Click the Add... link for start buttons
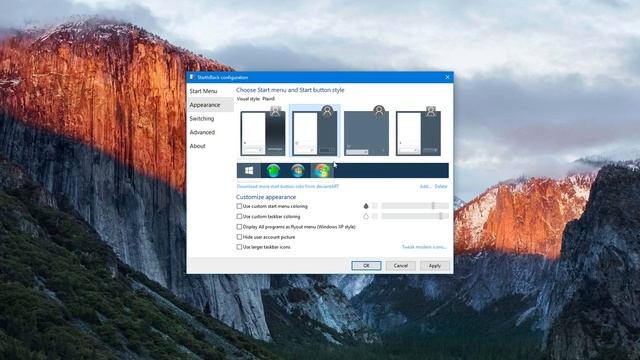The width and height of the screenshot is (640, 360). point(425,187)
